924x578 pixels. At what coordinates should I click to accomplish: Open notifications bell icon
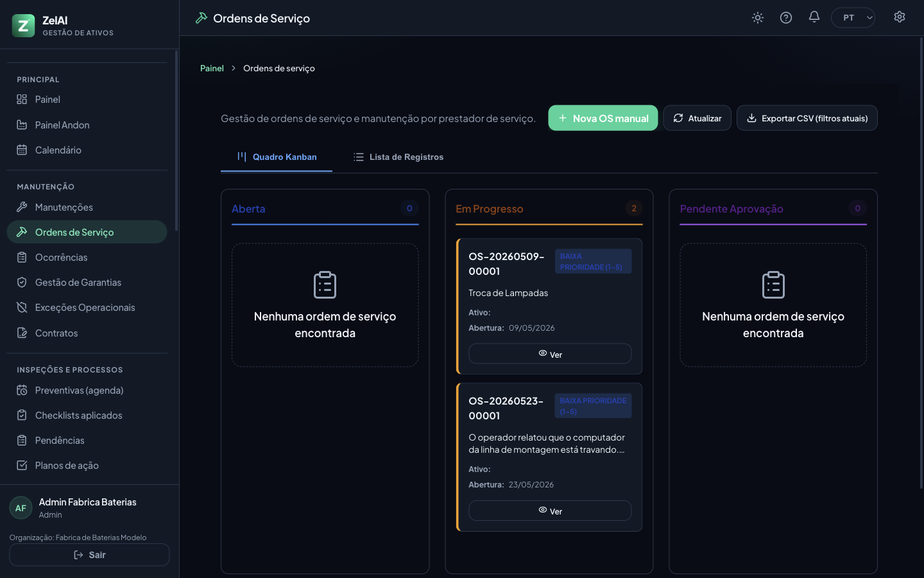(x=814, y=17)
